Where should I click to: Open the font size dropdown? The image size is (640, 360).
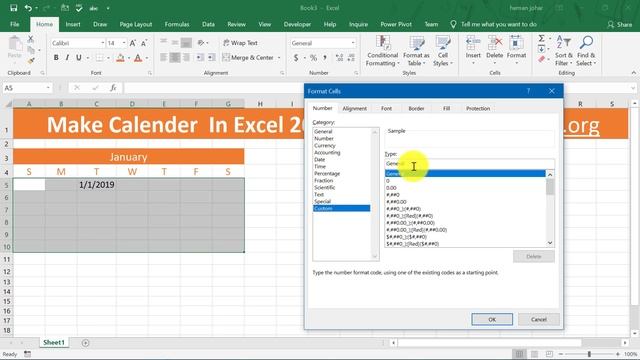click(124, 43)
